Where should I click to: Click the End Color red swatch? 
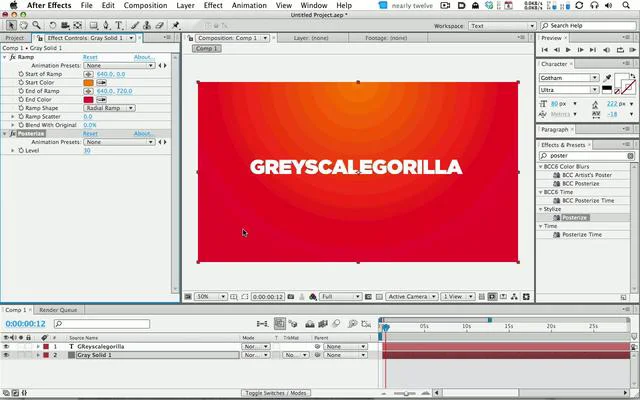pos(89,100)
